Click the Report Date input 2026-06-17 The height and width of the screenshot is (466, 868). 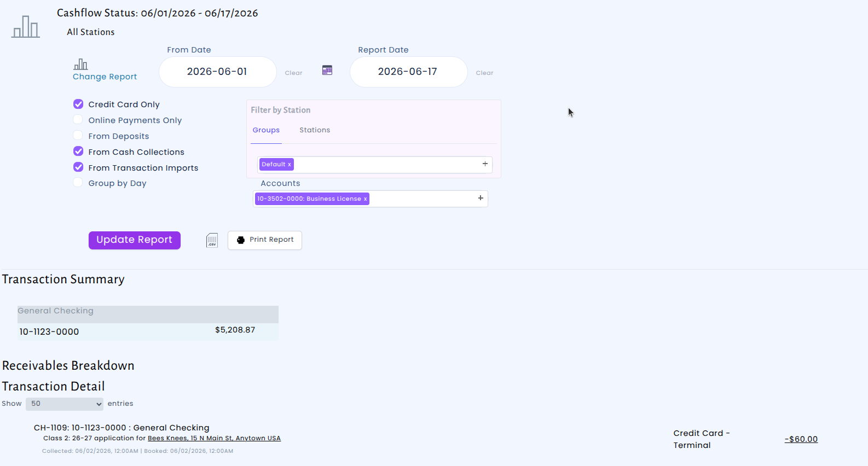(409, 72)
